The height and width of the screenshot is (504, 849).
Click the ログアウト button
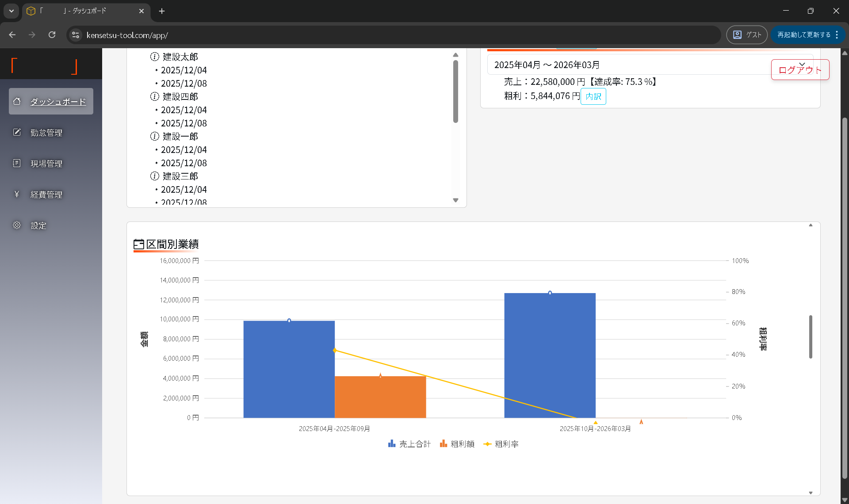pos(799,70)
